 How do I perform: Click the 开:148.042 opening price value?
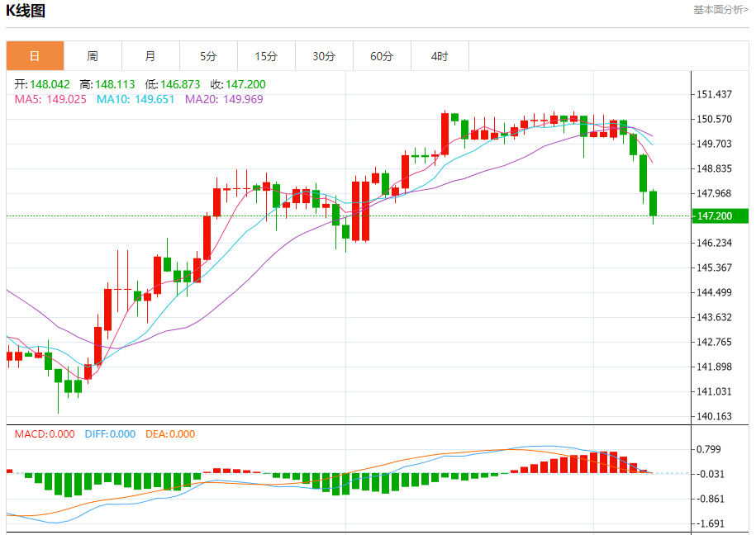(43, 84)
